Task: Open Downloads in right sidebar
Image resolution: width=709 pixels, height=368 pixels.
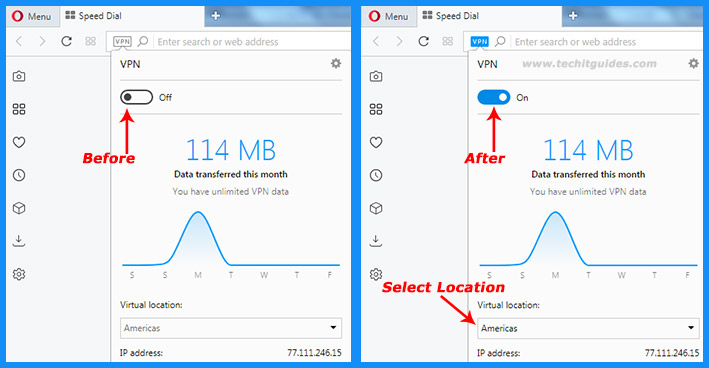Action: pyautogui.click(x=376, y=241)
